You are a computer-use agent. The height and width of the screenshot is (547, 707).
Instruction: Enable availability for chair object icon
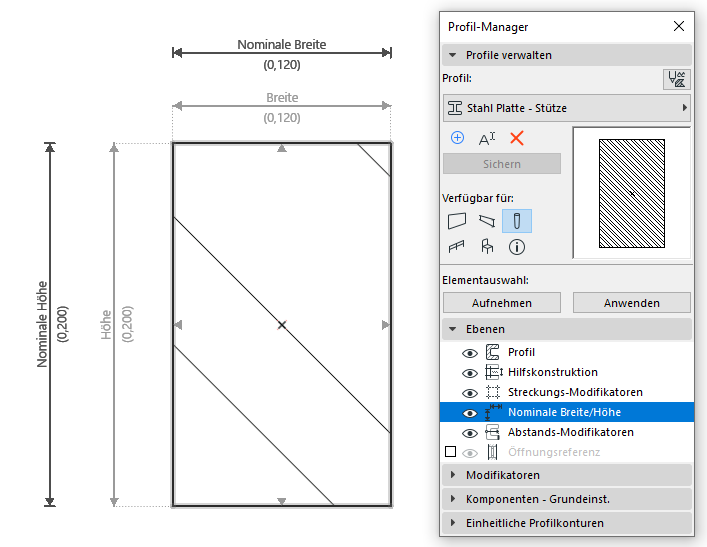pos(487,246)
